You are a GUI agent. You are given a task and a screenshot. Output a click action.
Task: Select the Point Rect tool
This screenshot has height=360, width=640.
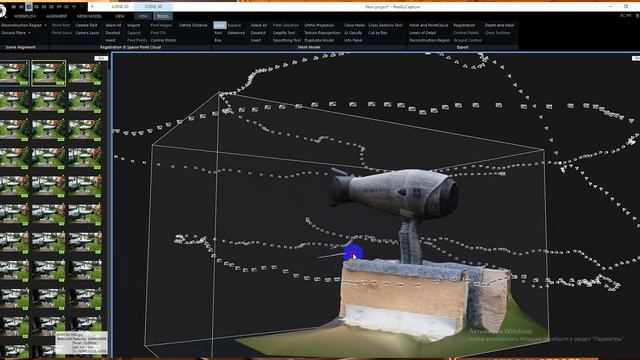(61, 25)
